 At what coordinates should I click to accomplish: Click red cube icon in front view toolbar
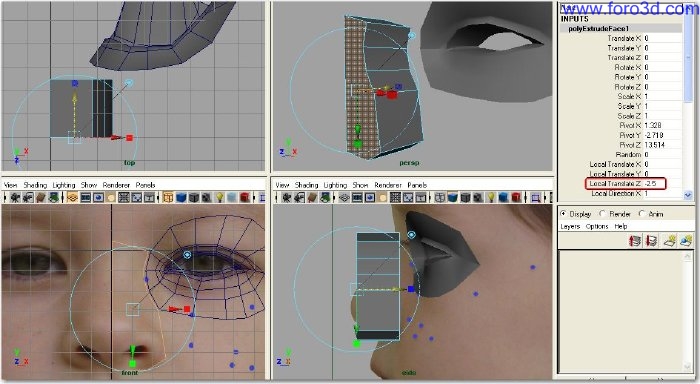pyautogui.click(x=244, y=197)
